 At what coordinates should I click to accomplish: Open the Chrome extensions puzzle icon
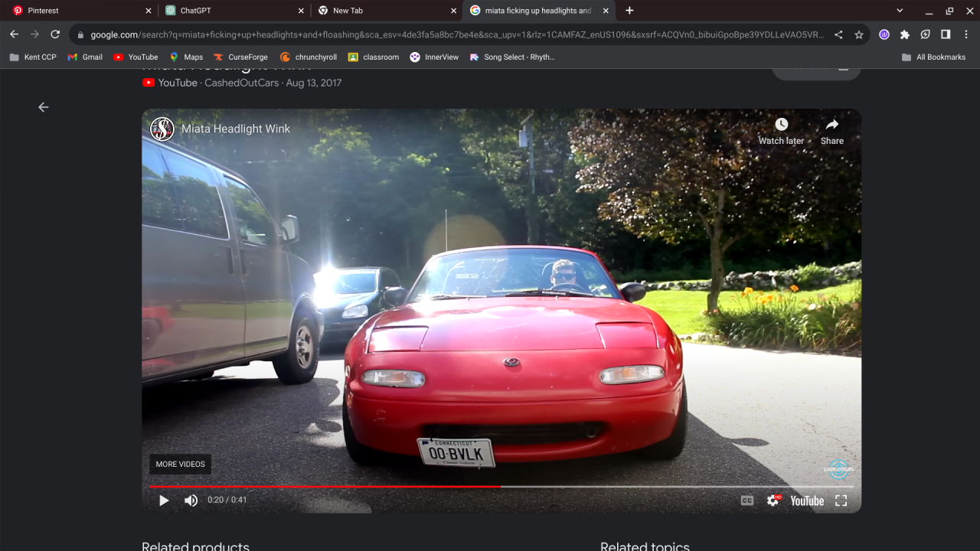point(905,34)
